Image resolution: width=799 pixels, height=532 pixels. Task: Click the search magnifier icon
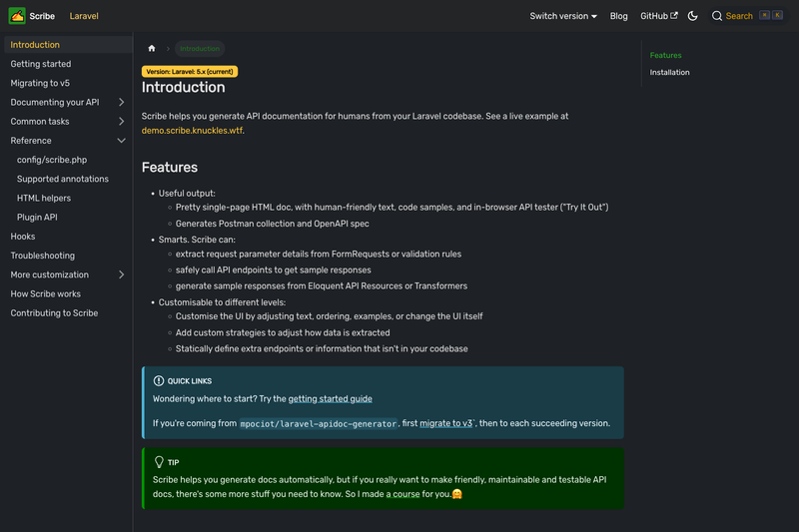click(716, 16)
